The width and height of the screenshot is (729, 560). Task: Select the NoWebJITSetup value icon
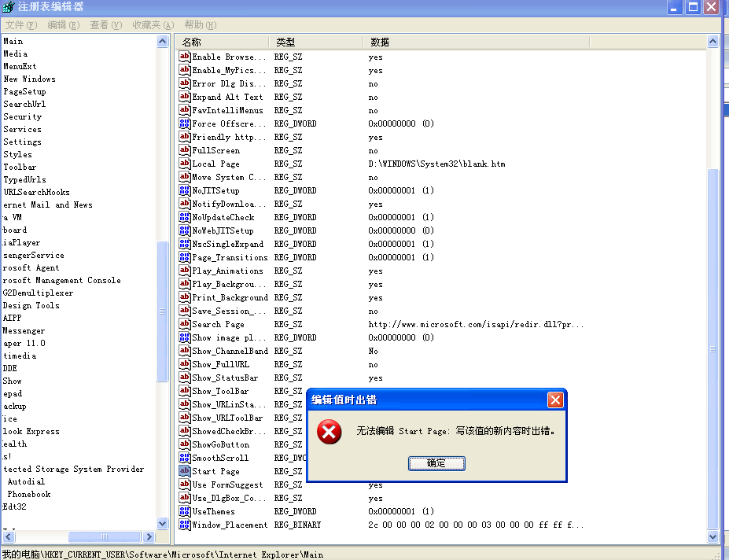[x=185, y=230]
